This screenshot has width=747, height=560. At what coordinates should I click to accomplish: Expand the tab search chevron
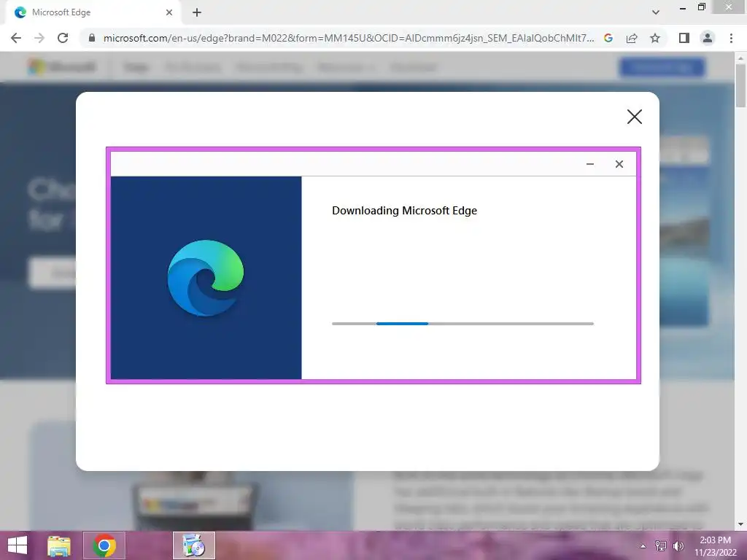point(656,12)
